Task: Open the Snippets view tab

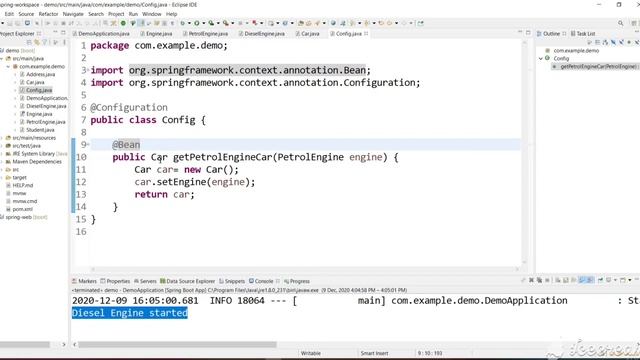Action: point(232,281)
